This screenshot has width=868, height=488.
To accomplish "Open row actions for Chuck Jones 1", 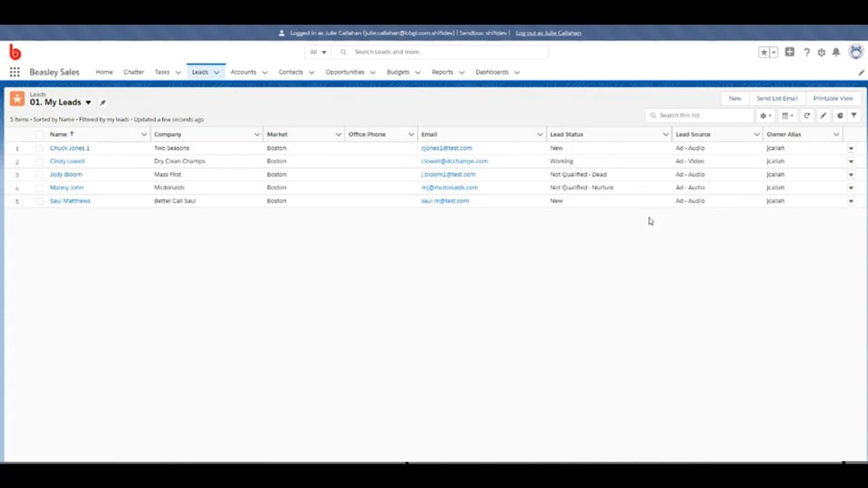I will click(x=851, y=148).
